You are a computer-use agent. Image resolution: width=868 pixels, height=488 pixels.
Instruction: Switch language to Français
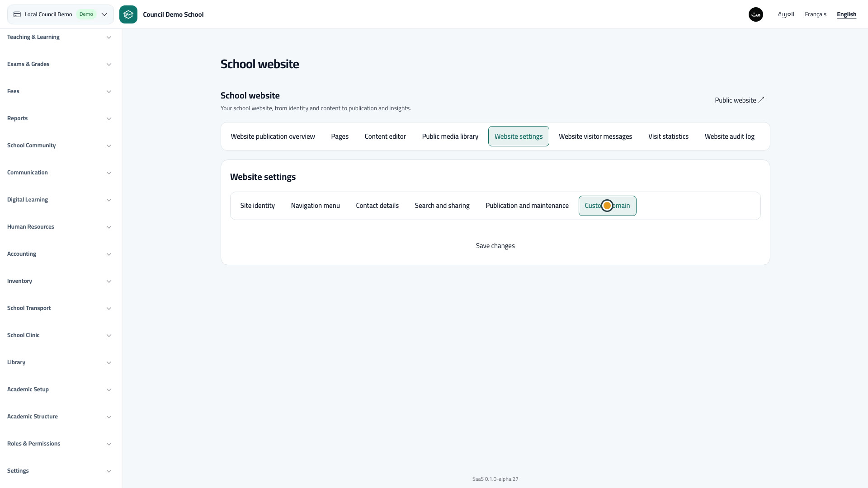816,14
